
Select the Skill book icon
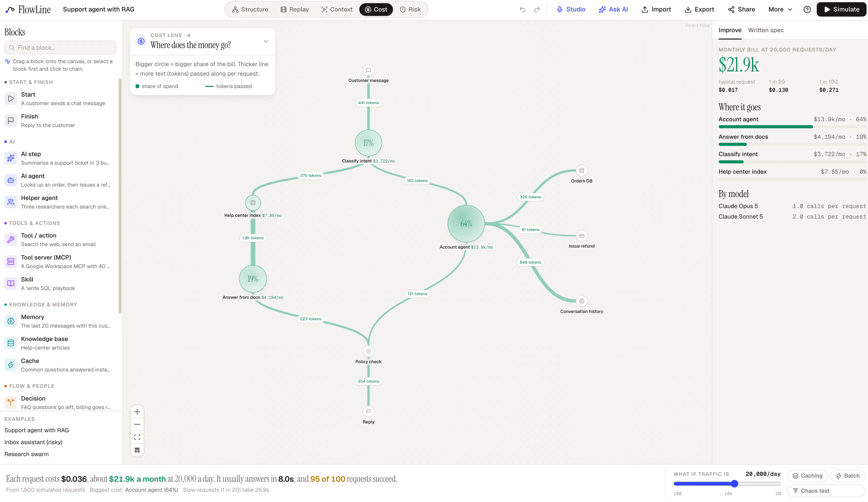(x=11, y=283)
